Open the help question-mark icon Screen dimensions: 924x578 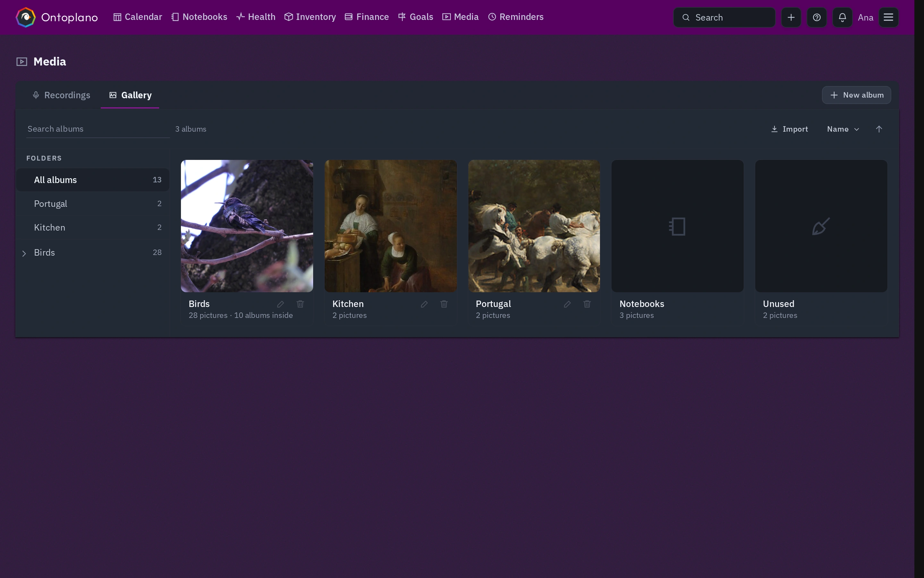click(817, 17)
